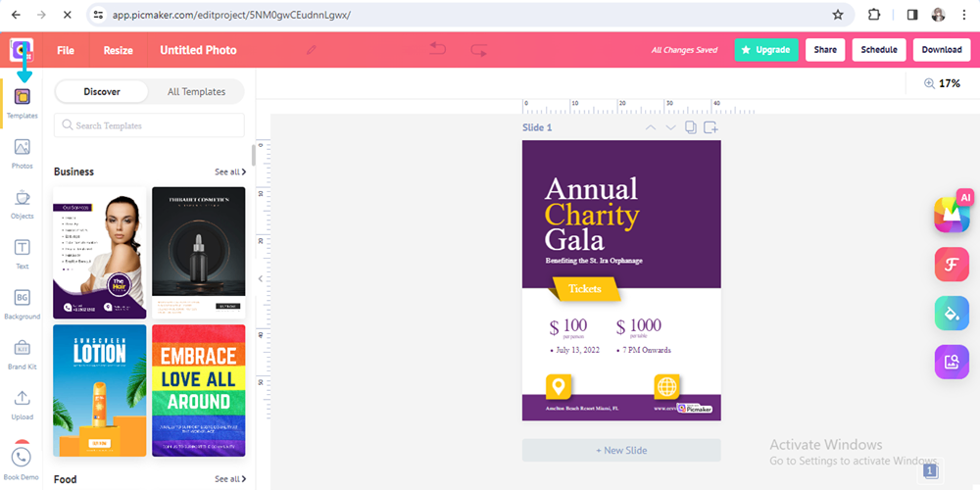
Task: Click the Share button
Action: point(825,50)
